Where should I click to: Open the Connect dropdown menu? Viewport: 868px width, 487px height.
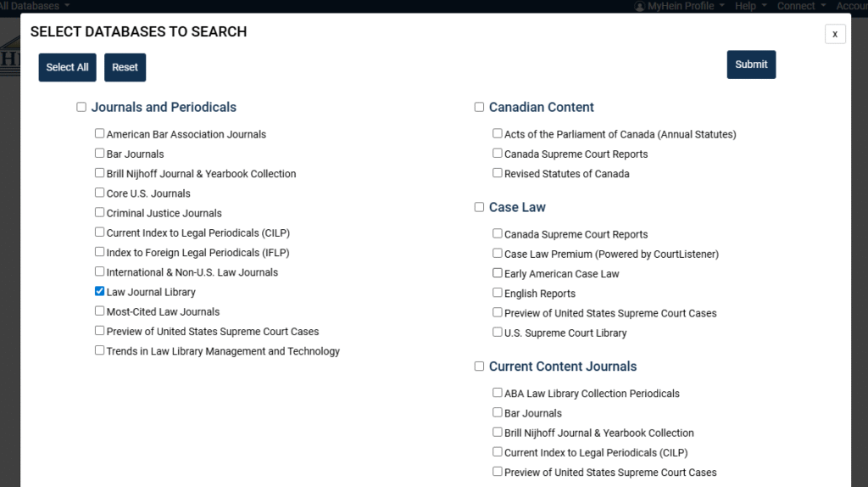[800, 6]
